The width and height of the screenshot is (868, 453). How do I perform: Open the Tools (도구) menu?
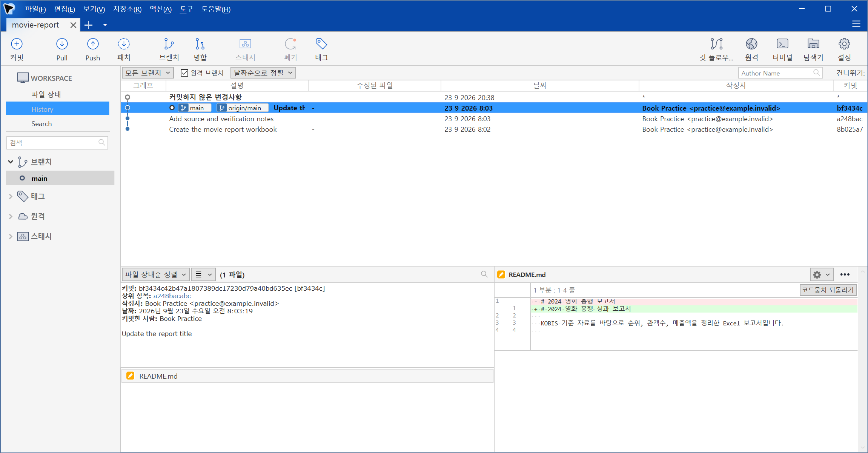click(186, 9)
